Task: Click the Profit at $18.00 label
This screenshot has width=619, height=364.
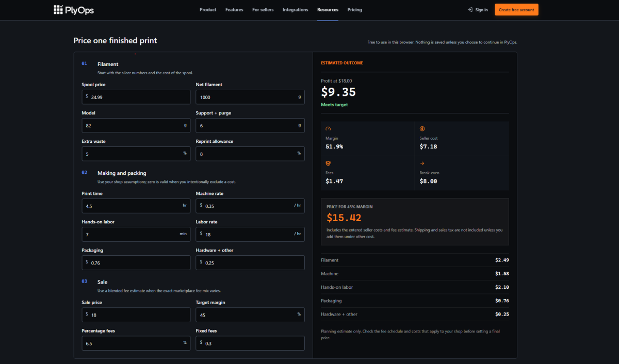Action: coord(336,81)
